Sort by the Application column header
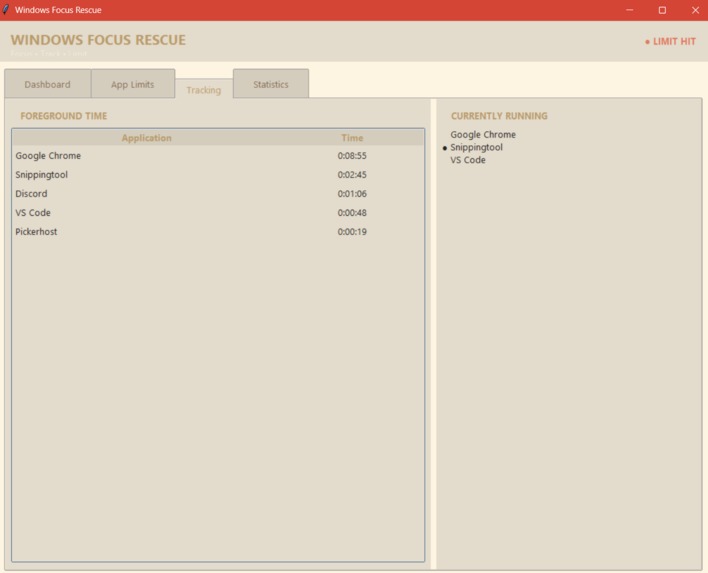 [x=147, y=138]
